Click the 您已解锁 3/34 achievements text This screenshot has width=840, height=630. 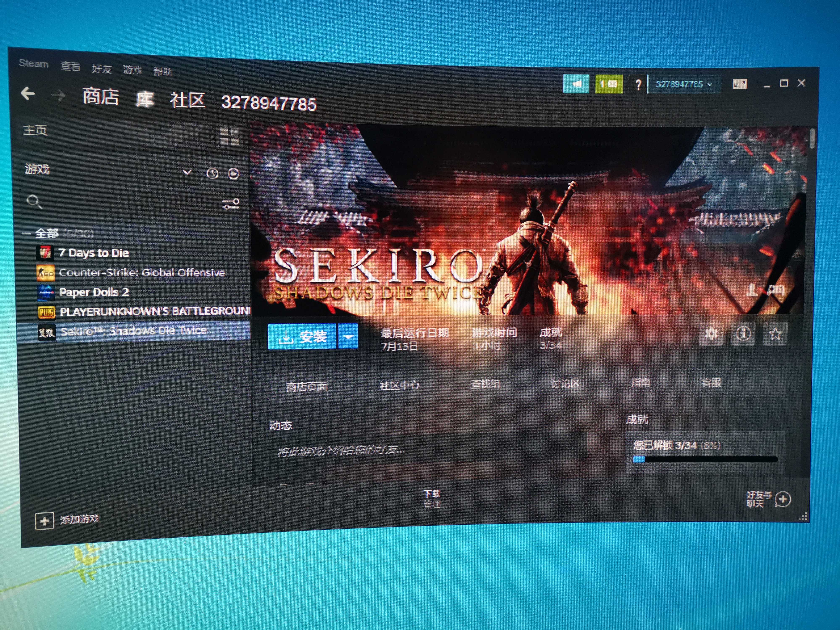(x=677, y=445)
